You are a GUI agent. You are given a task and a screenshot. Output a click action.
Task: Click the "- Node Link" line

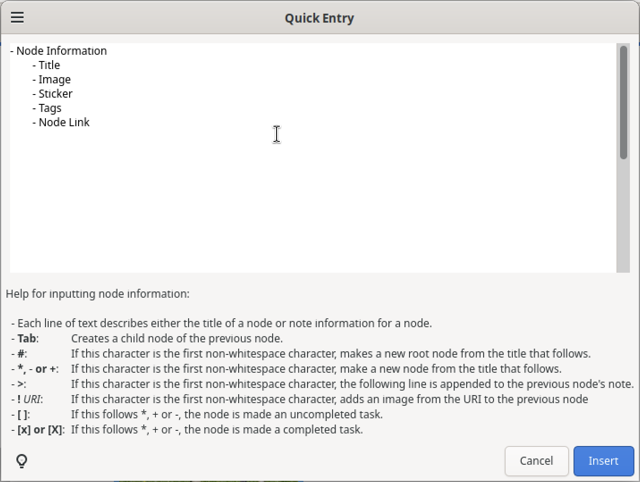61,122
